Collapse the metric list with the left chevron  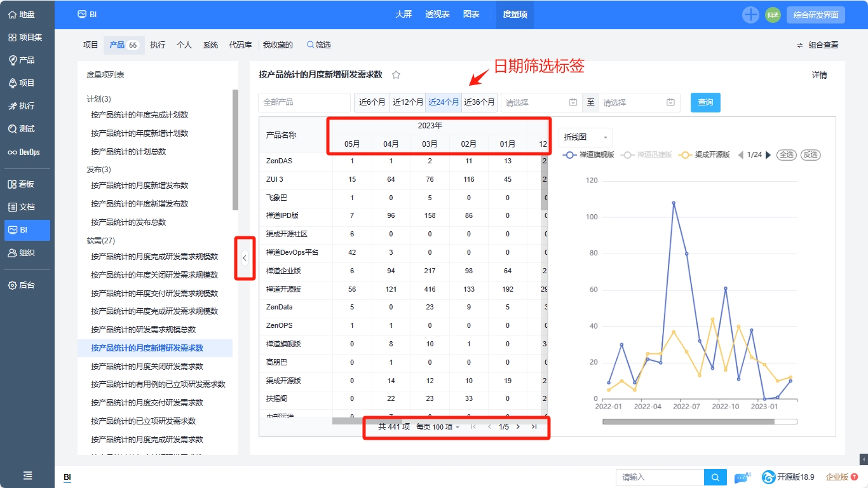pyautogui.click(x=245, y=258)
